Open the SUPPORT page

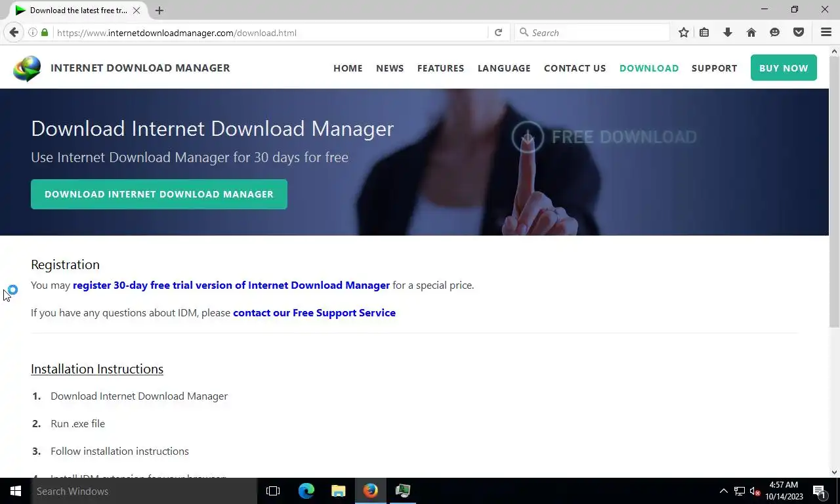click(714, 68)
